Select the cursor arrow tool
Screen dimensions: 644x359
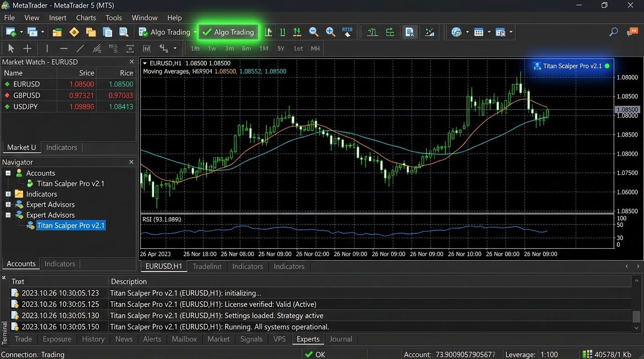(11, 48)
